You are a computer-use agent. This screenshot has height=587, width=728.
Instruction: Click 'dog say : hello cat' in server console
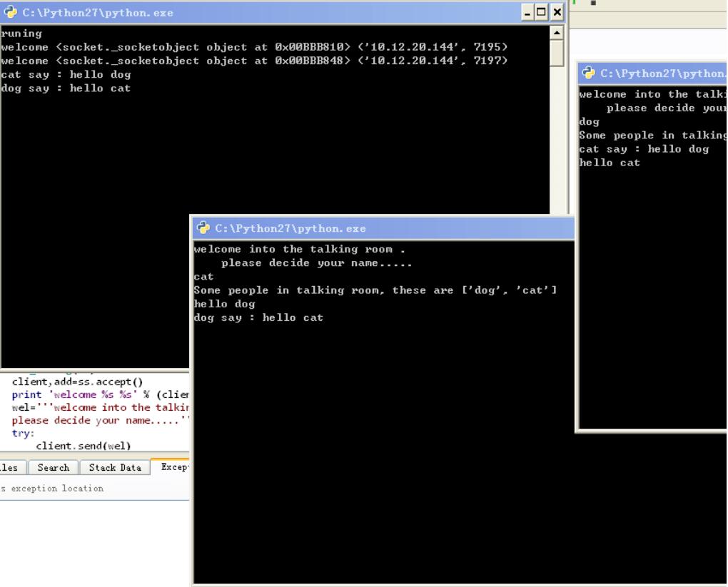[x=66, y=88]
